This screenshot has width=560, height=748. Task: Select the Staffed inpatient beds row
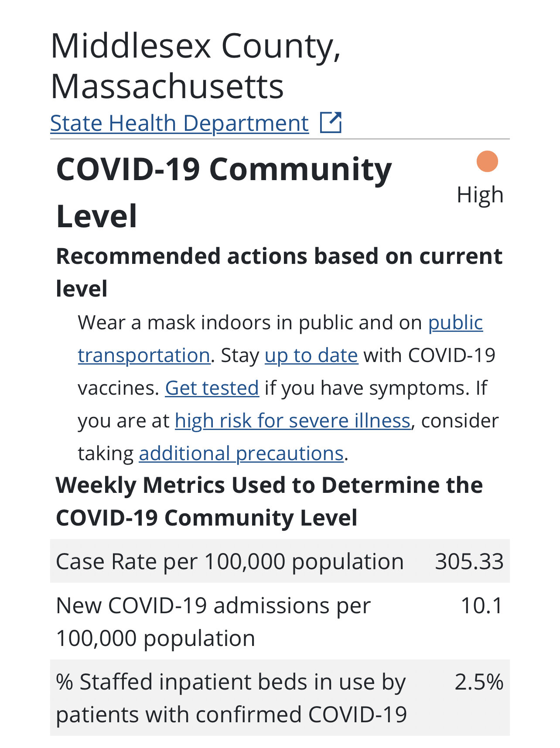280,698
